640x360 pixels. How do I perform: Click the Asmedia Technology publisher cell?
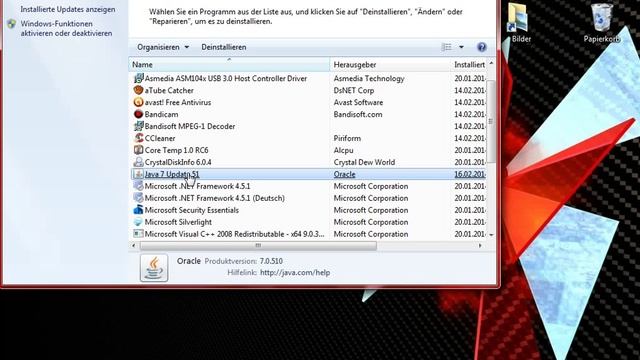pyautogui.click(x=369, y=78)
